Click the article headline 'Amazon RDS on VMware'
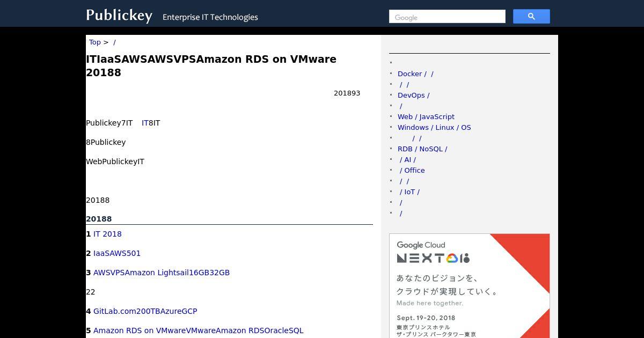The height and width of the screenshot is (338, 644). point(211,65)
